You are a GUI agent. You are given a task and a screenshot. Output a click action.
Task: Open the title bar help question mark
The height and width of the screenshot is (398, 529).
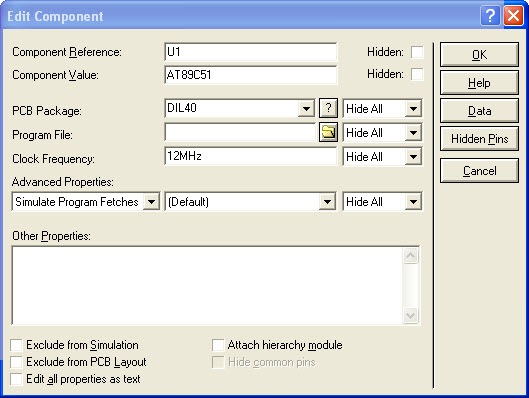coord(490,16)
